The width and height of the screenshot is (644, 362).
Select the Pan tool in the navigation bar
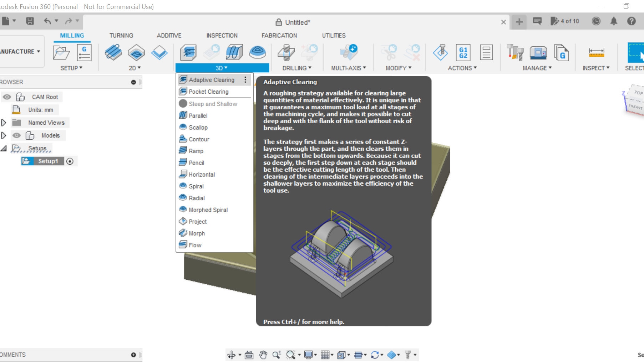[x=263, y=355]
